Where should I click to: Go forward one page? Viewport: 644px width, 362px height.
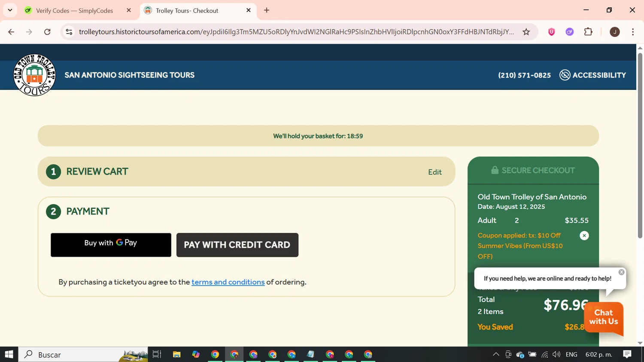pos(29,32)
